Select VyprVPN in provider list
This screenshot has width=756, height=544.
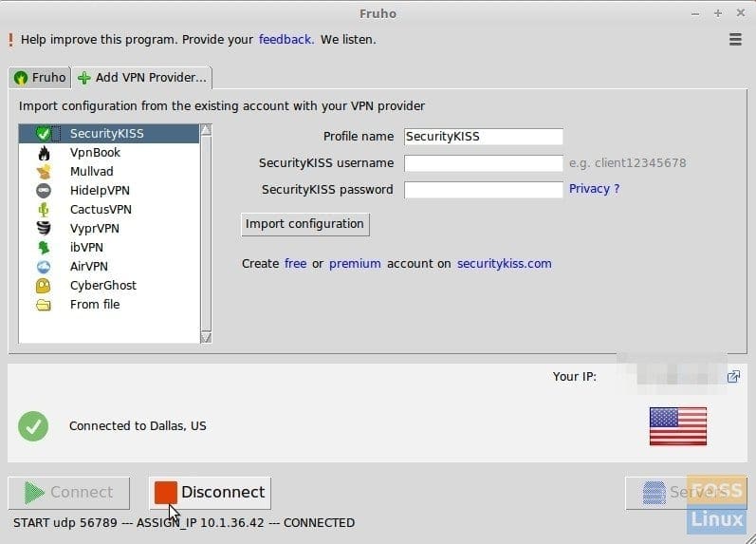point(109,228)
